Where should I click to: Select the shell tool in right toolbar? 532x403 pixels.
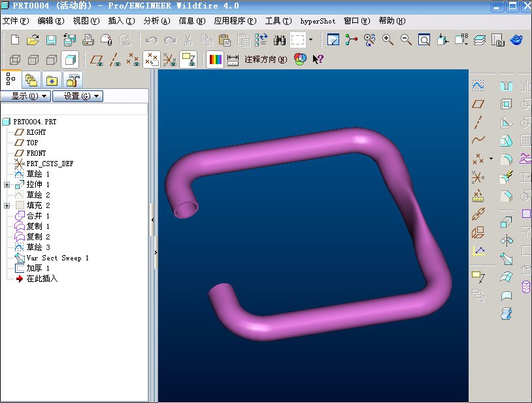(507, 104)
